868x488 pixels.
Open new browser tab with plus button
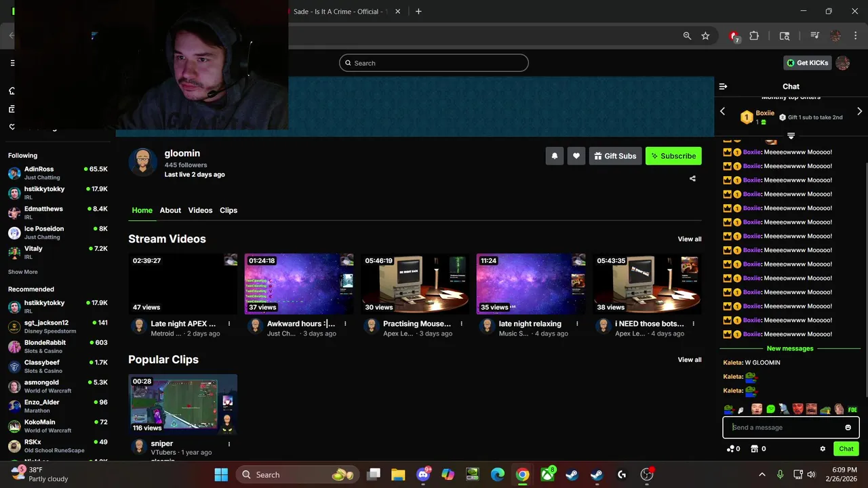[x=418, y=12]
